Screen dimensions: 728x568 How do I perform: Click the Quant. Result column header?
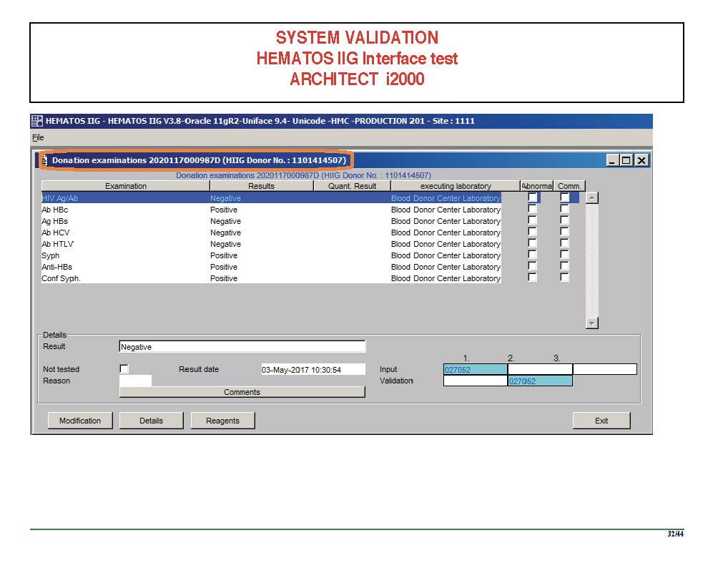tap(352, 186)
